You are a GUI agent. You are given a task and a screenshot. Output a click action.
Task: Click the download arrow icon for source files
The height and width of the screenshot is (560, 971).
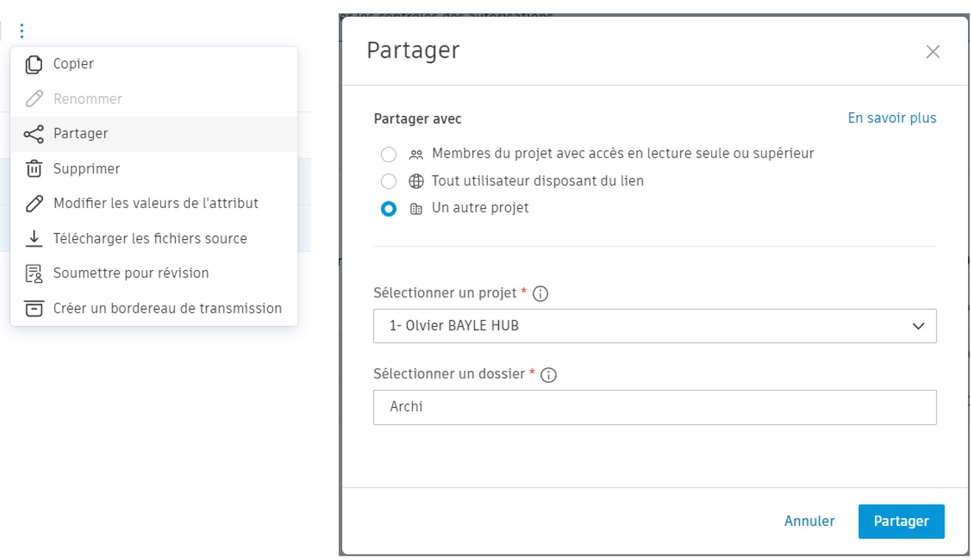(x=34, y=238)
